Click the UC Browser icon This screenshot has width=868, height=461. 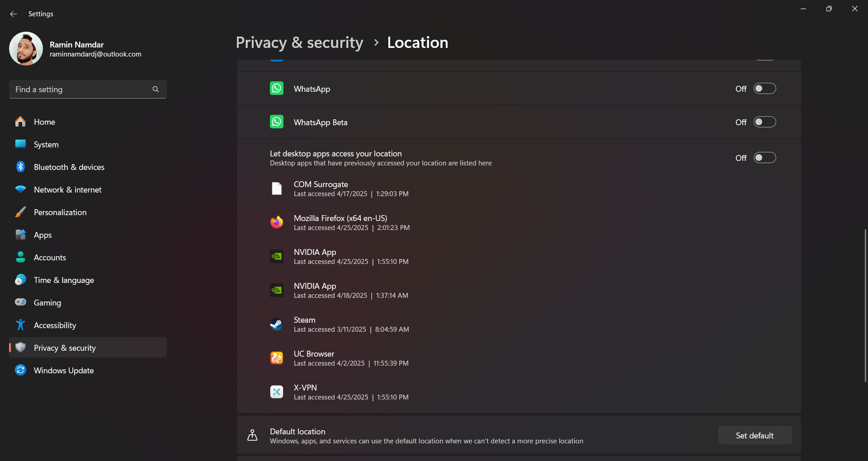(276, 358)
